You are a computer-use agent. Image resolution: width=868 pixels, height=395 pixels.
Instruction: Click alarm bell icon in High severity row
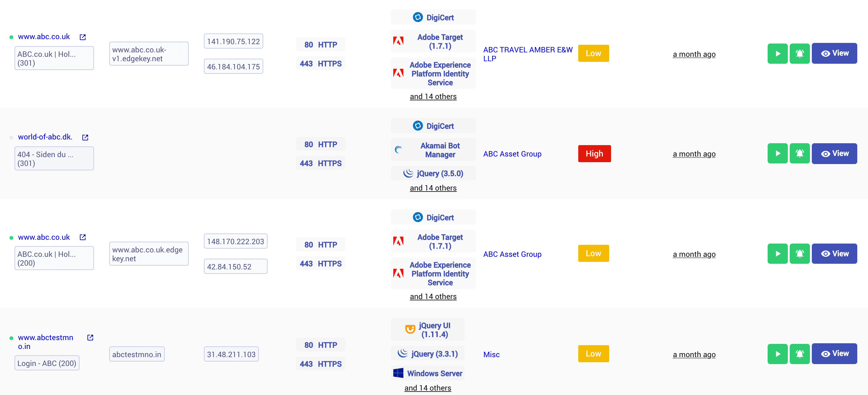coord(800,154)
